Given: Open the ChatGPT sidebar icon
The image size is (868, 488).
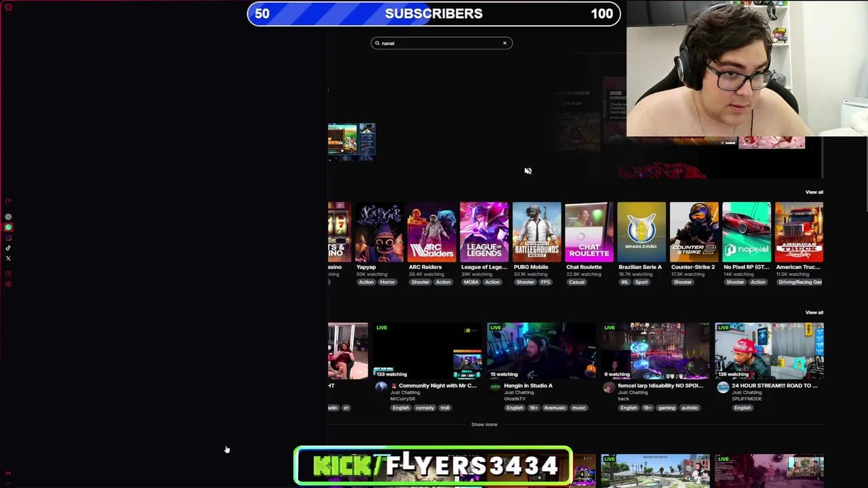Looking at the screenshot, I should pyautogui.click(x=8, y=217).
